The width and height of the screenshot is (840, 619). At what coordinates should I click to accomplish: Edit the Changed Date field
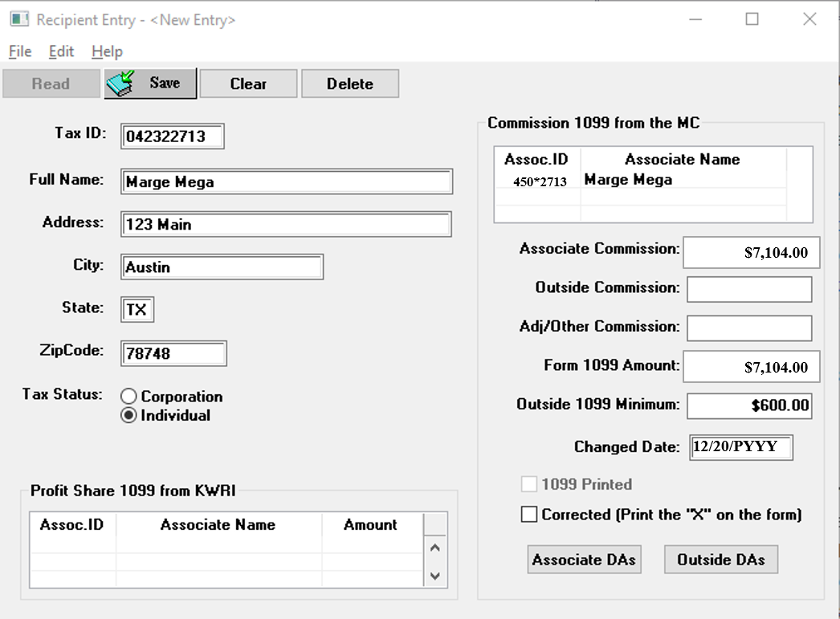click(x=740, y=447)
